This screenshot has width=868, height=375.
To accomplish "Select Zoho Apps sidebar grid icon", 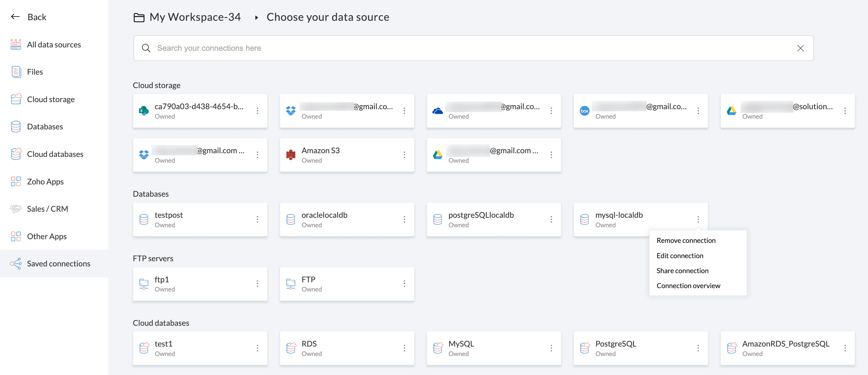I will coord(16,181).
